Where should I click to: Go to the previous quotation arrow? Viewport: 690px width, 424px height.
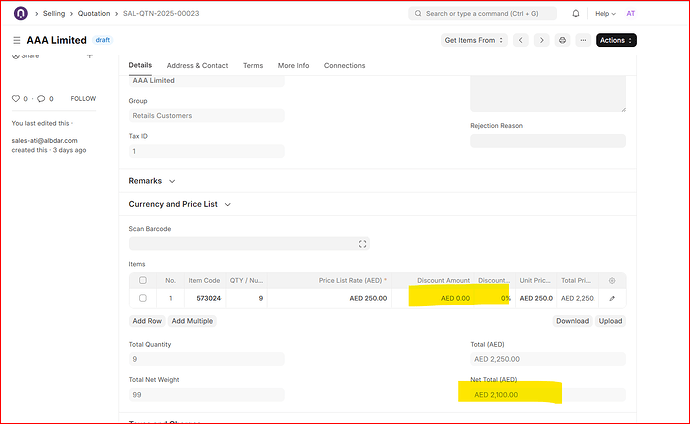(x=522, y=40)
